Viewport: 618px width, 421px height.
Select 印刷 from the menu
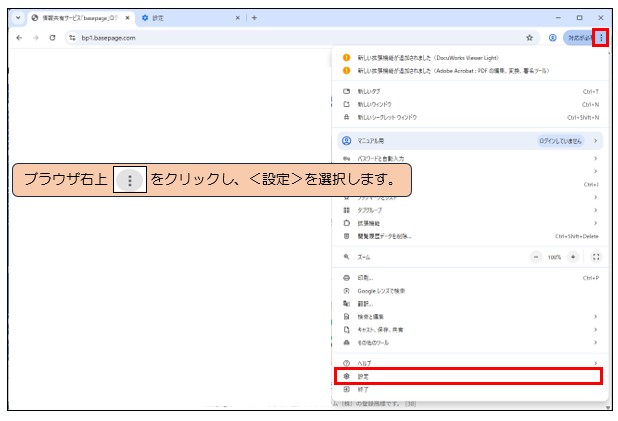pos(470,278)
